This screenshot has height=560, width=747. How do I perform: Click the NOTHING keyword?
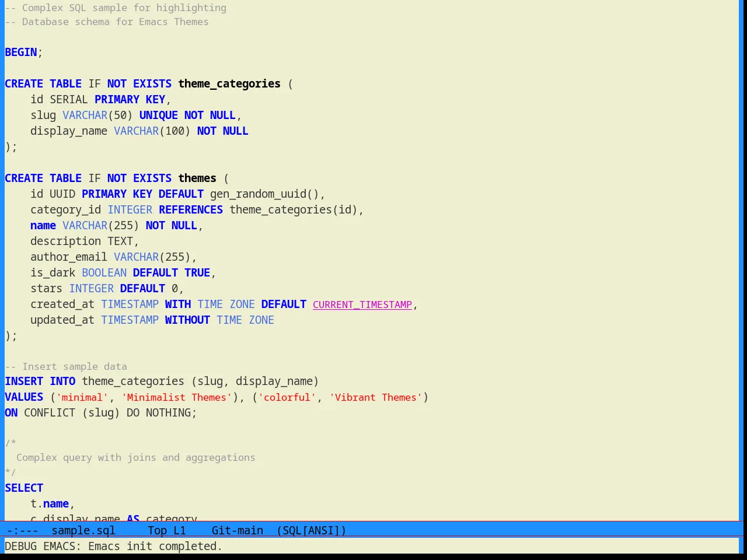pyautogui.click(x=168, y=413)
